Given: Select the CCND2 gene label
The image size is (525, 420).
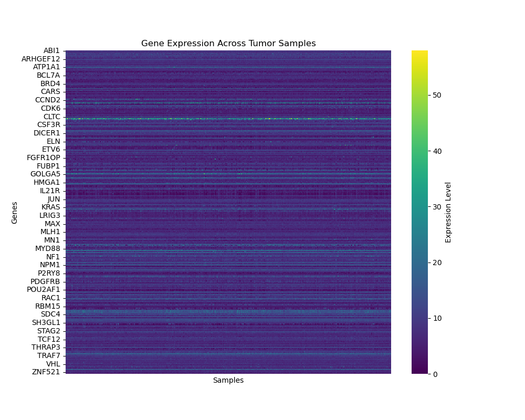Looking at the screenshot, I should click(48, 100).
